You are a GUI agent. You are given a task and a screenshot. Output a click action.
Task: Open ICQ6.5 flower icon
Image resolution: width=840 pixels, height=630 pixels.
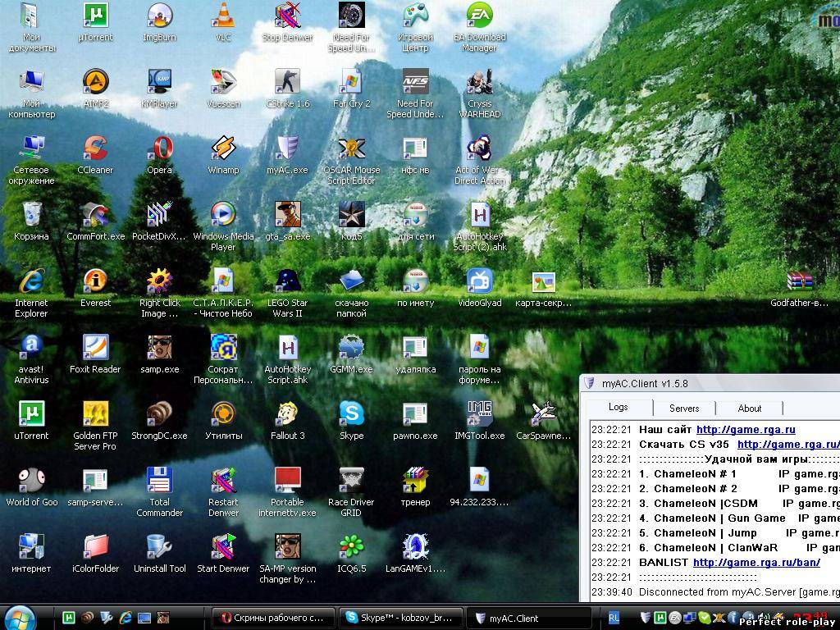[351, 554]
